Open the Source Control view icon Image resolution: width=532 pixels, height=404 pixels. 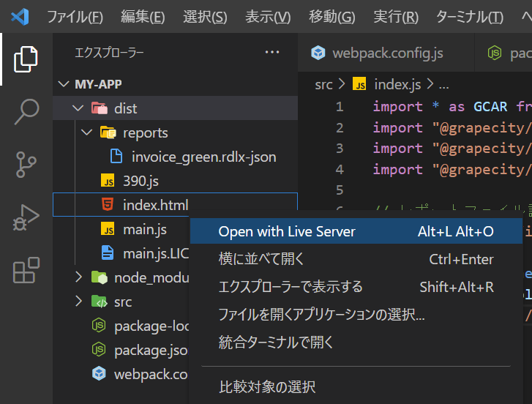[x=26, y=165]
